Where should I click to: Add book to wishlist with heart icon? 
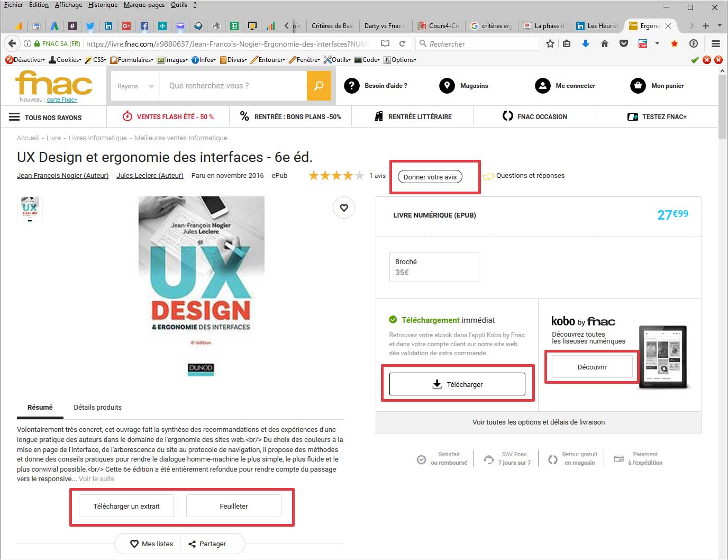tap(344, 207)
